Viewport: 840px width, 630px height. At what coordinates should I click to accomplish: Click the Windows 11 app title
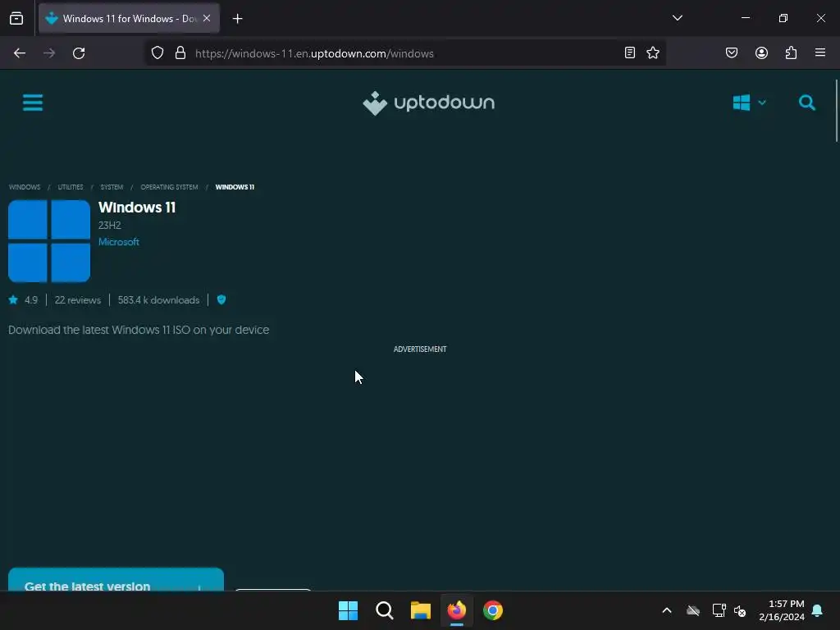137,208
